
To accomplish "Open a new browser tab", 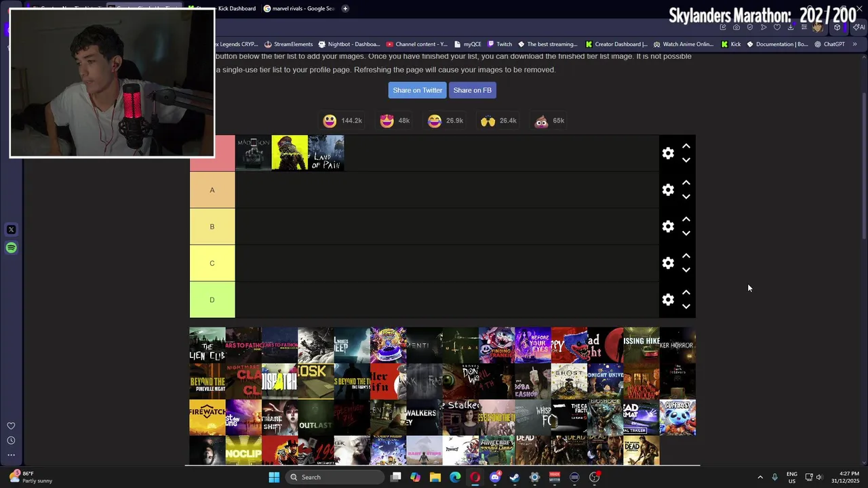I will [345, 8].
